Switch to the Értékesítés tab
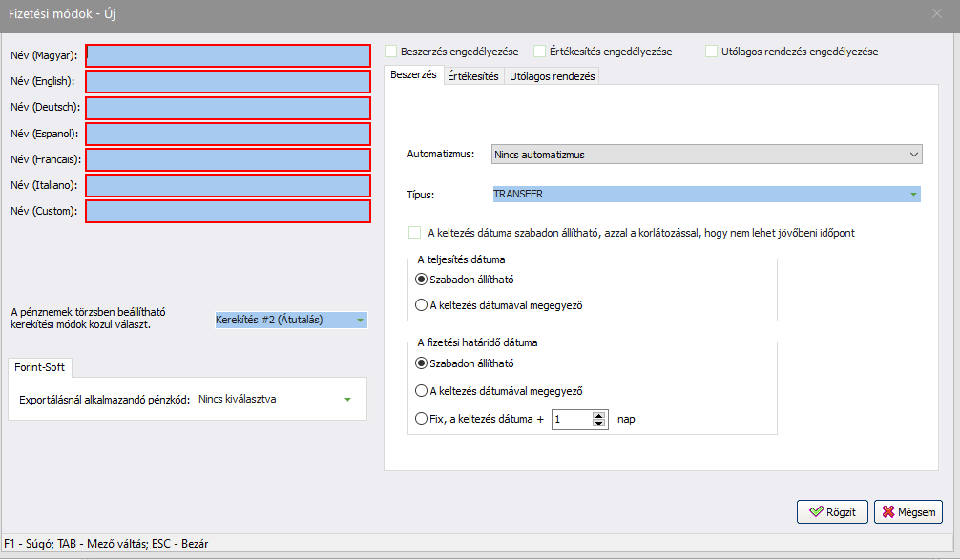The width and height of the screenshot is (960, 560). point(472,76)
